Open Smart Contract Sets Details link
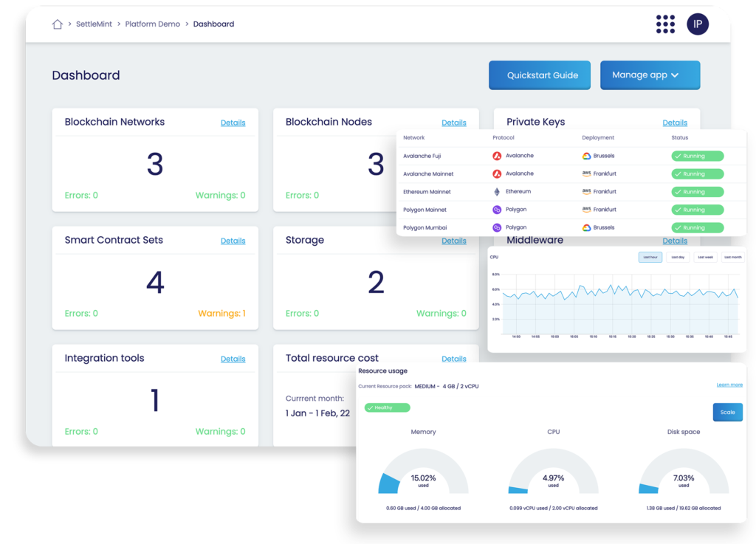 [233, 241]
